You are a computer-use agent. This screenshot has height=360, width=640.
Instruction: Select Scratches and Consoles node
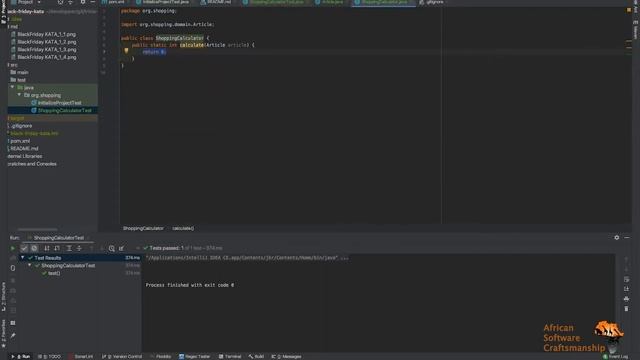point(32,164)
